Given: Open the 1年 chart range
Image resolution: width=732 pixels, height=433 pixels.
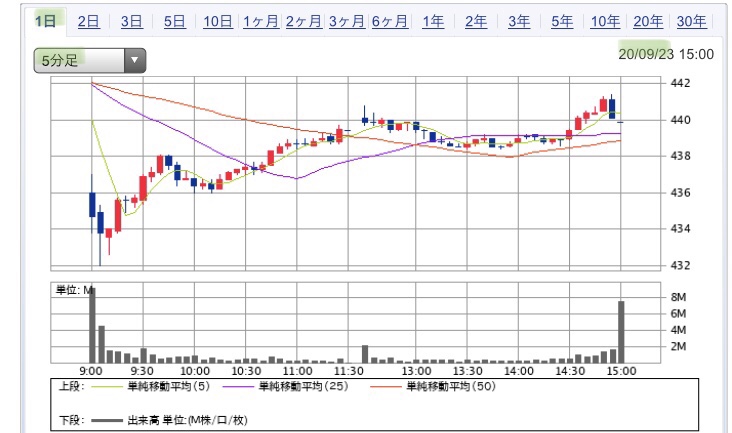Looking at the screenshot, I should pos(433,21).
